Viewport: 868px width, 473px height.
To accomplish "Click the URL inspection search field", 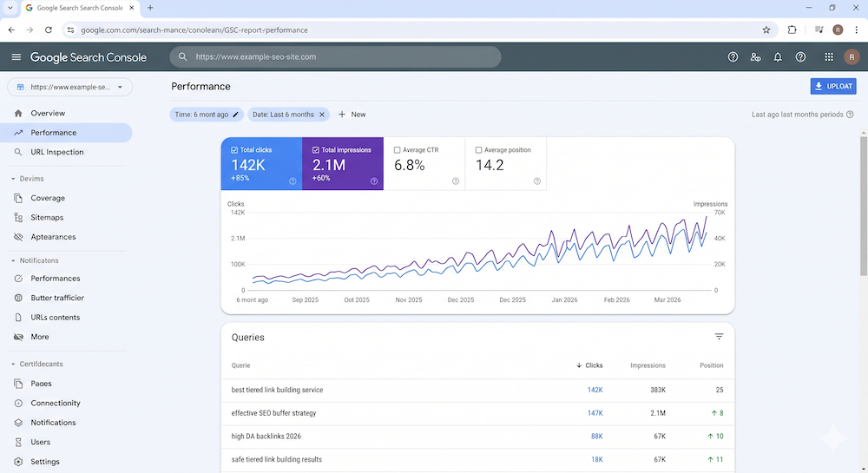I will [335, 57].
